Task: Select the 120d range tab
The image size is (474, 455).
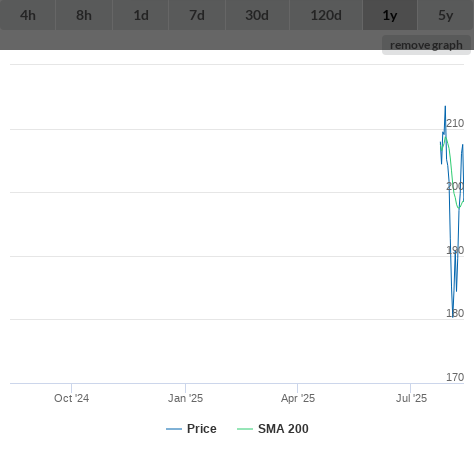Action: coord(326,15)
